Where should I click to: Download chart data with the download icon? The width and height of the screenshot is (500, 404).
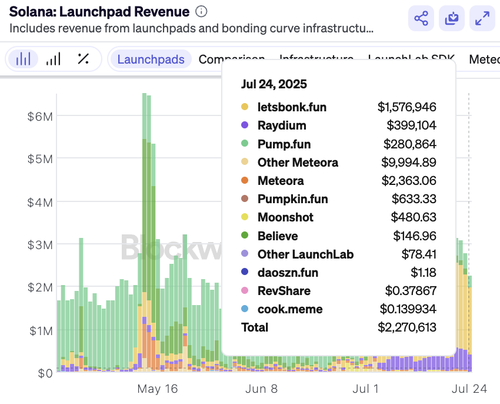[452, 18]
